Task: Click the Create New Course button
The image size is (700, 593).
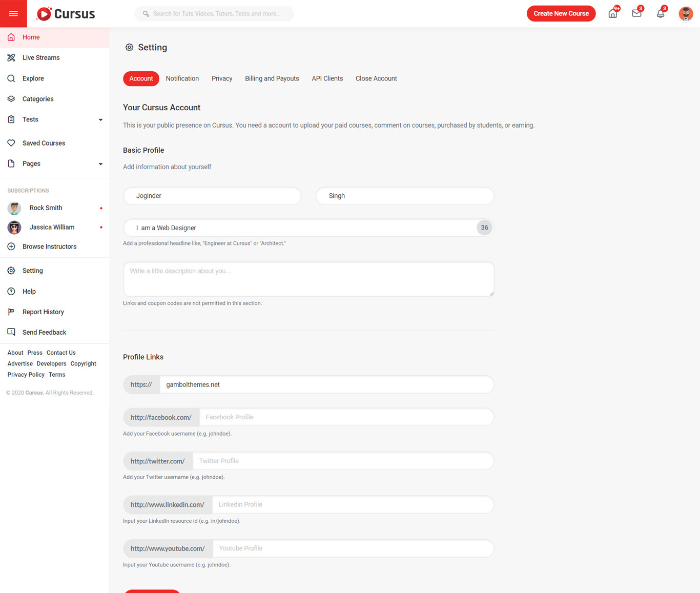Action: click(x=561, y=14)
